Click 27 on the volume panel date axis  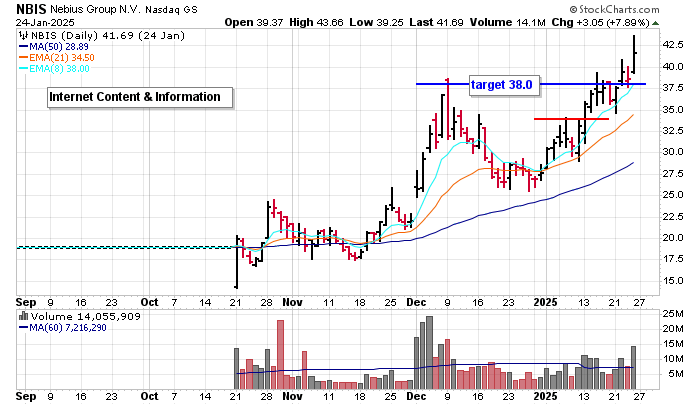pos(639,397)
